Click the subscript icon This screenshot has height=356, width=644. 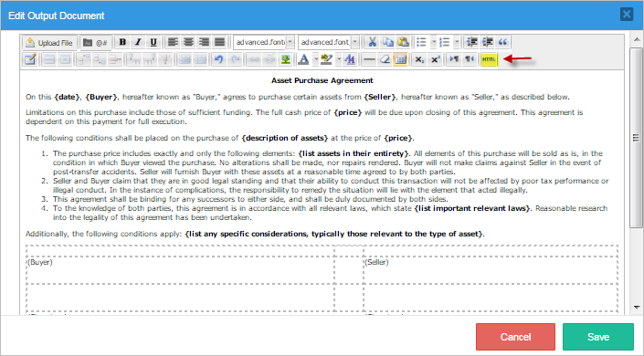(x=419, y=59)
